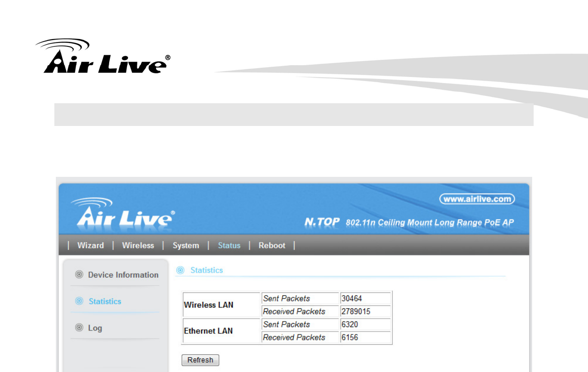Open the Wireless menu tab
This screenshot has width=588, height=372.
click(x=138, y=245)
